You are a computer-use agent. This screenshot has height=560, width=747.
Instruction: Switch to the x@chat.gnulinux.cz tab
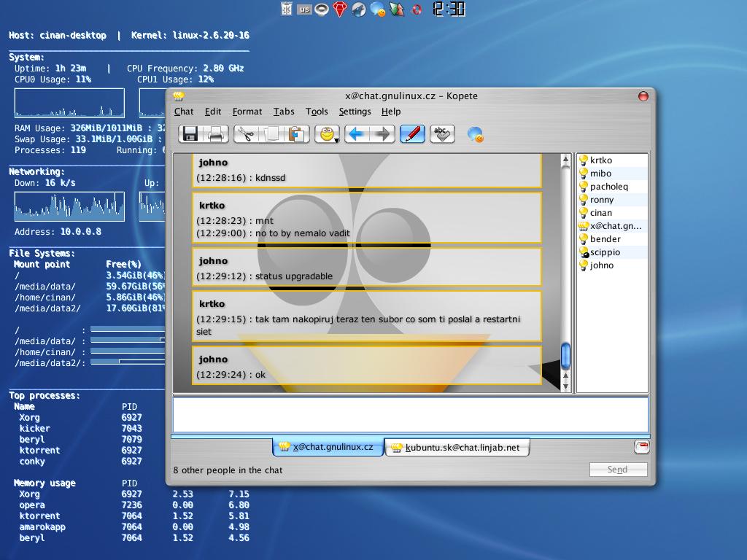pos(328,447)
